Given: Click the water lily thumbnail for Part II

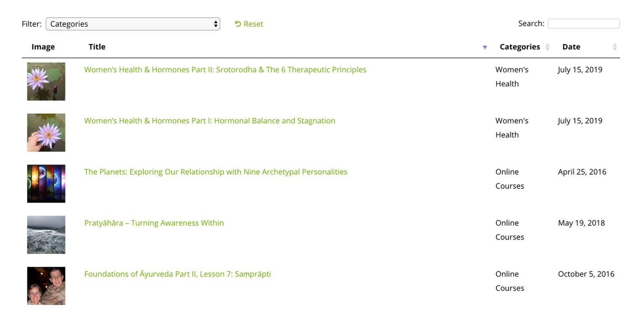Looking at the screenshot, I should (46, 81).
